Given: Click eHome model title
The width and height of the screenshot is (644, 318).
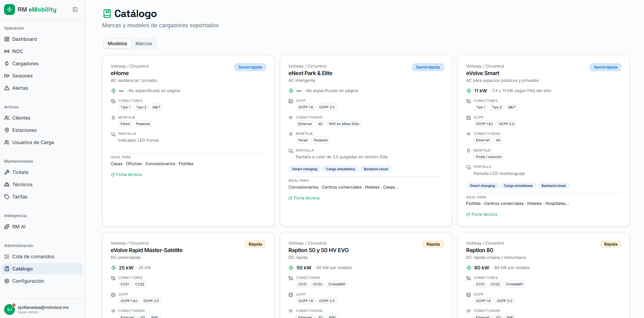Looking at the screenshot, I should (x=120, y=73).
